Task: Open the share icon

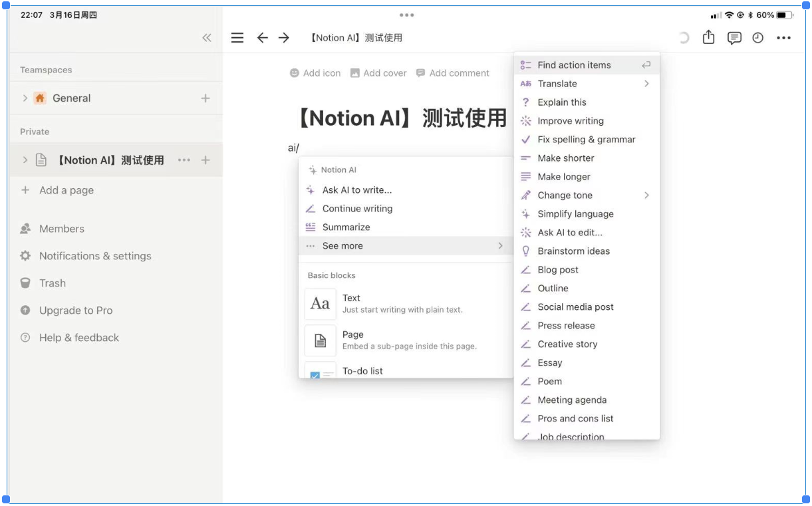Action: (x=709, y=37)
